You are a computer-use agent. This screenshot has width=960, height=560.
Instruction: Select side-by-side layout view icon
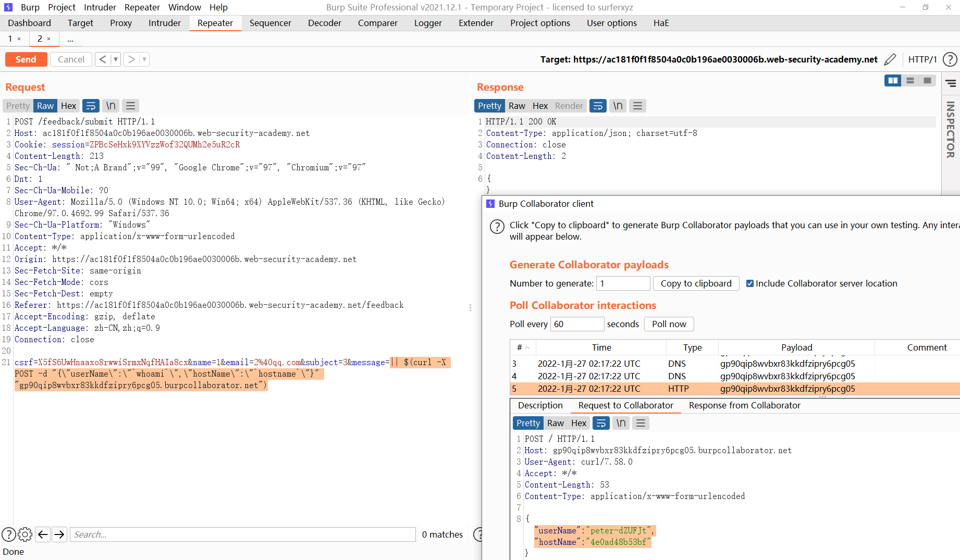tap(893, 80)
